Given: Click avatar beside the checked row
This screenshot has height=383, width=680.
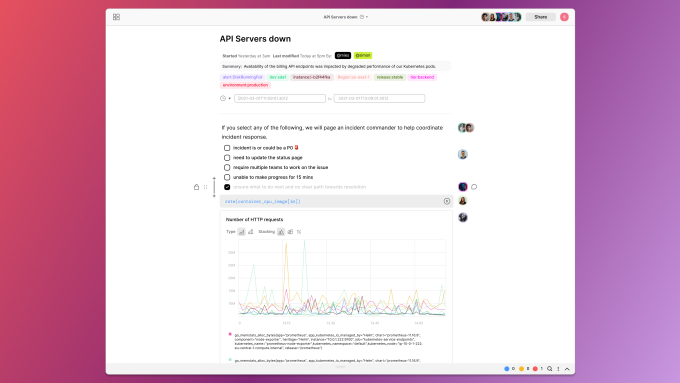Looking at the screenshot, I should coord(463,187).
